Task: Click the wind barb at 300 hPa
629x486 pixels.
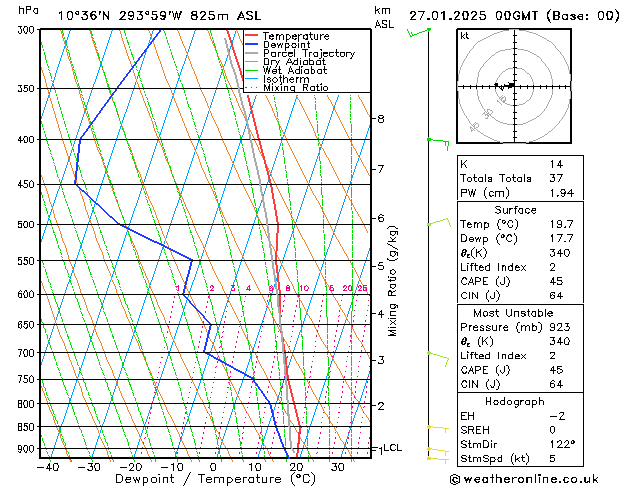Action: click(419, 32)
